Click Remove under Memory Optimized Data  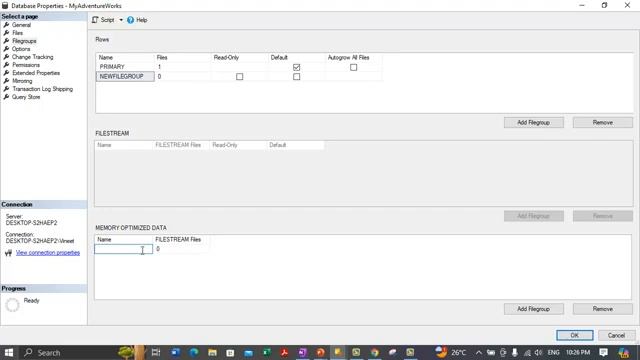click(602, 309)
